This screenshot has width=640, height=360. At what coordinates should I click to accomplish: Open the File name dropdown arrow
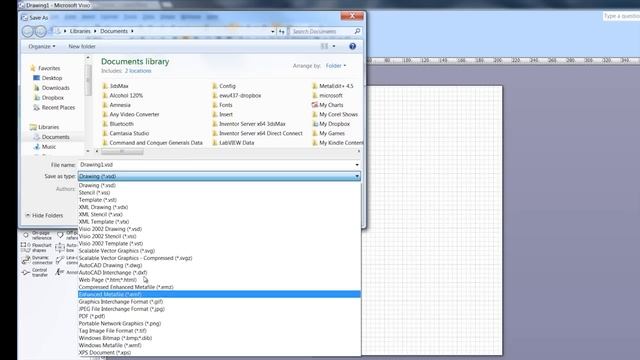click(357, 165)
